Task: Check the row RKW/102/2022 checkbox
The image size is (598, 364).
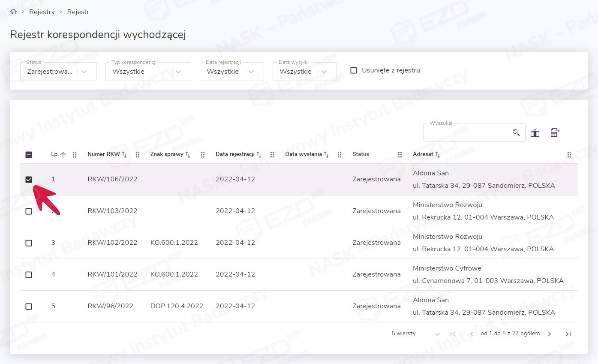Action: tap(29, 243)
